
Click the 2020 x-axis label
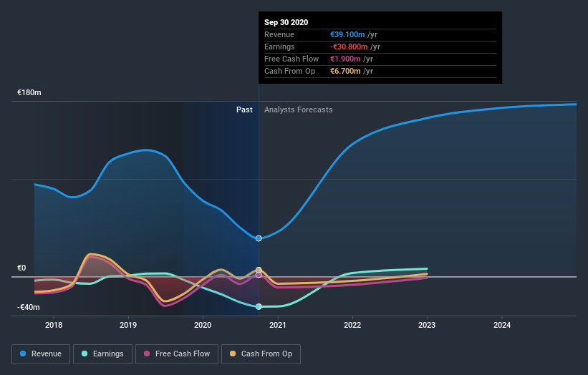click(x=203, y=325)
